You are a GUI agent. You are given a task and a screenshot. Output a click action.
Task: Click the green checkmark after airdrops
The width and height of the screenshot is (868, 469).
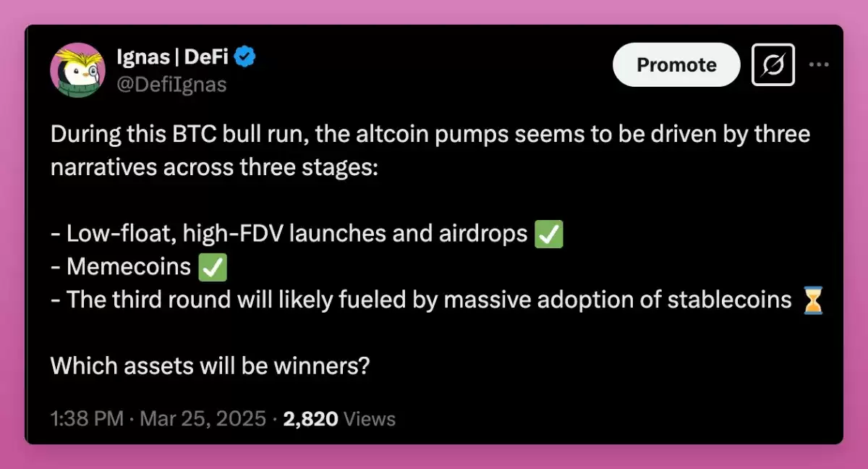[x=548, y=234]
